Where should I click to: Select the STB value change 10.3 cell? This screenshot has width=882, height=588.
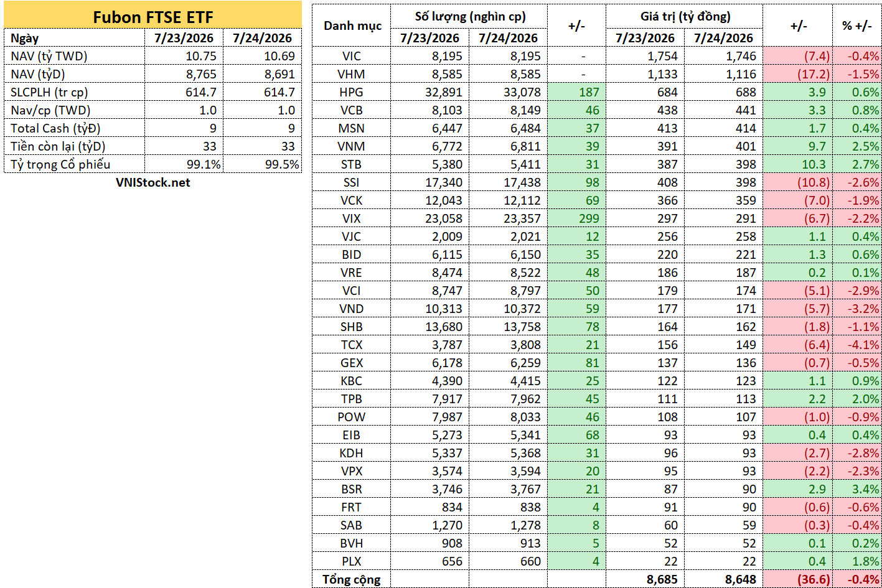click(798, 164)
